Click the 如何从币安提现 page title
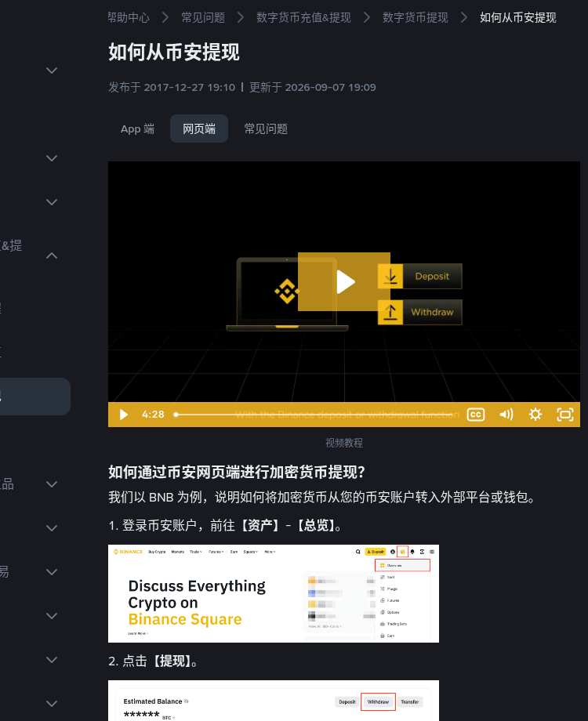The image size is (588, 721). (174, 52)
